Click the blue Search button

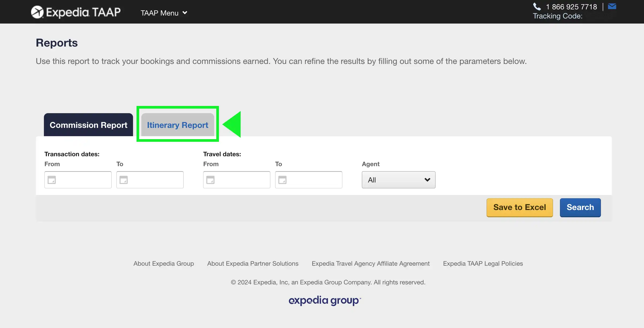pos(580,207)
